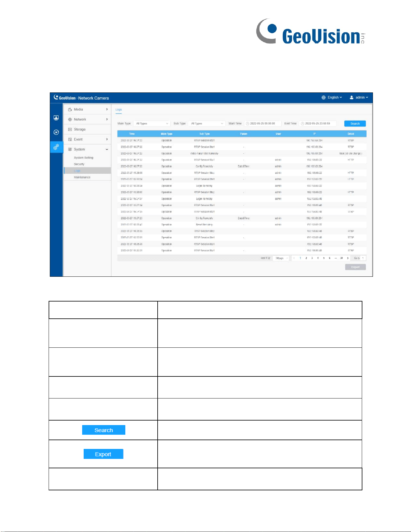Open the Sub Type dropdown
This screenshot has height=532, width=411.
(x=207, y=124)
